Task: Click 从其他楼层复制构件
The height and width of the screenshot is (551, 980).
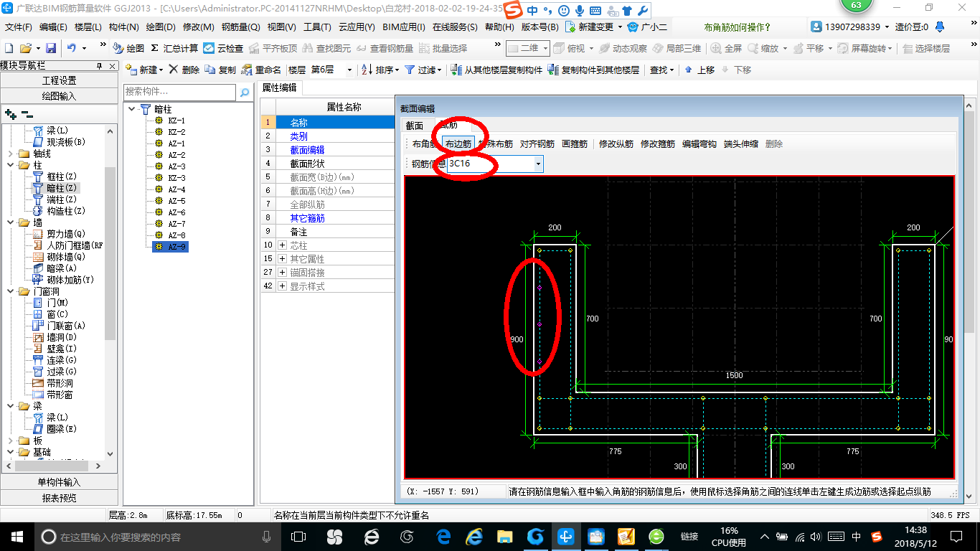Action: click(496, 70)
